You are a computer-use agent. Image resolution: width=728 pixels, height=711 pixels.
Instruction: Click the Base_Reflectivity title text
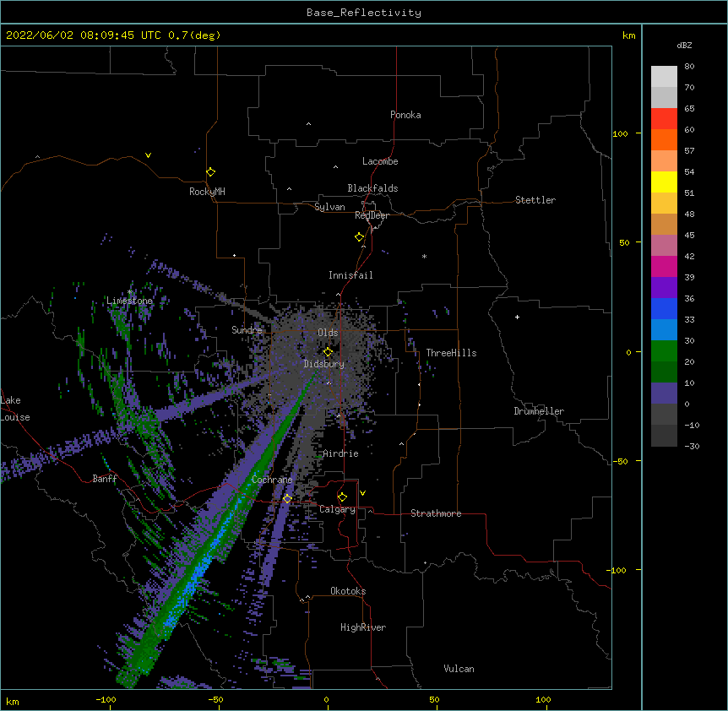(364, 13)
